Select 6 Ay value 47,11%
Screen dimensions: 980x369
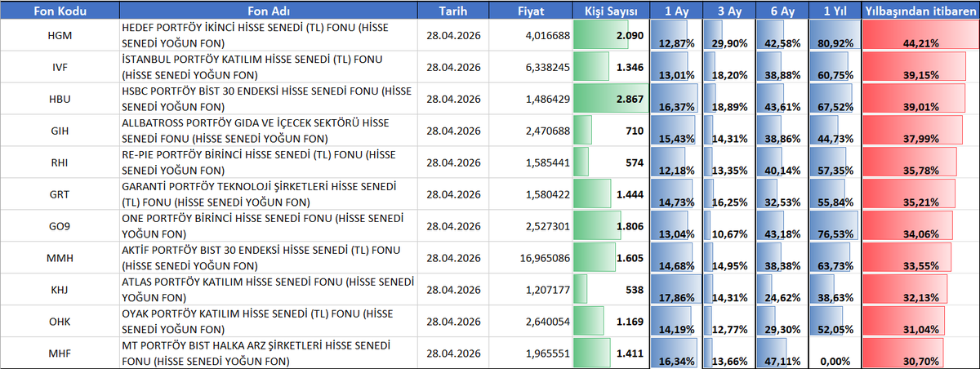tap(781, 353)
